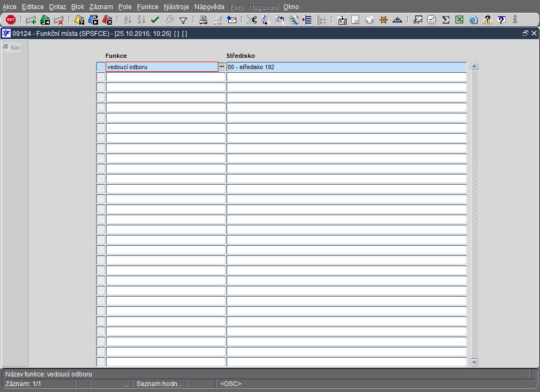Click the list of values lines icon
This screenshot has height=392, width=540.
(x=307, y=20)
